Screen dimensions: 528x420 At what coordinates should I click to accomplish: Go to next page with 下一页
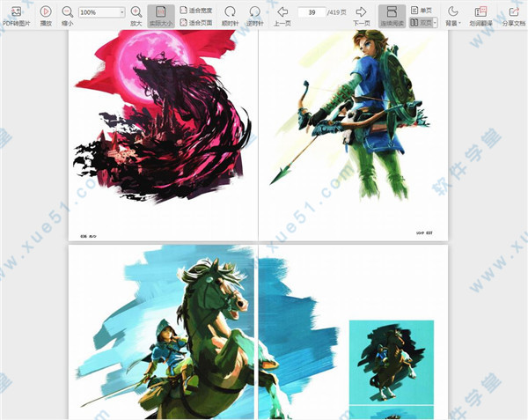[x=362, y=16]
